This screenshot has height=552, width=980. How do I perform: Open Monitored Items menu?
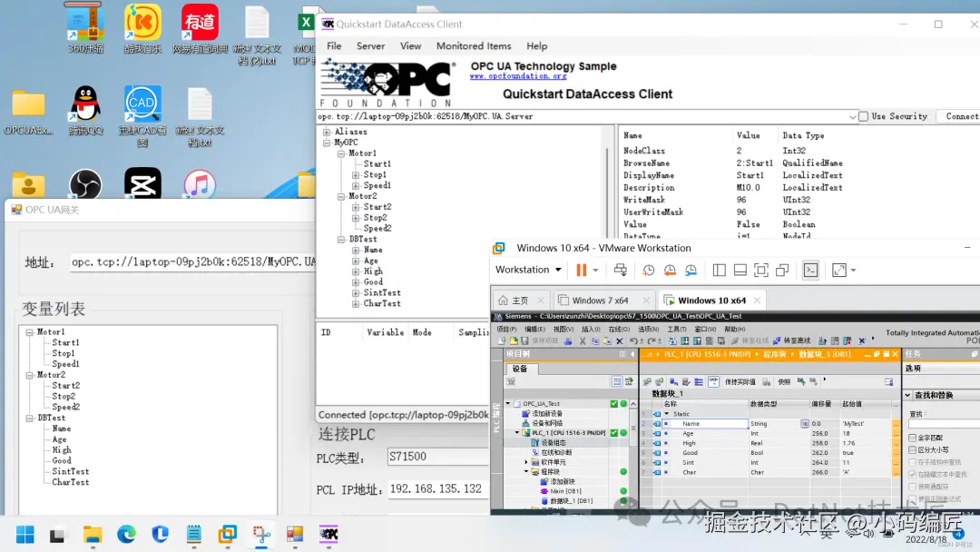474,46
